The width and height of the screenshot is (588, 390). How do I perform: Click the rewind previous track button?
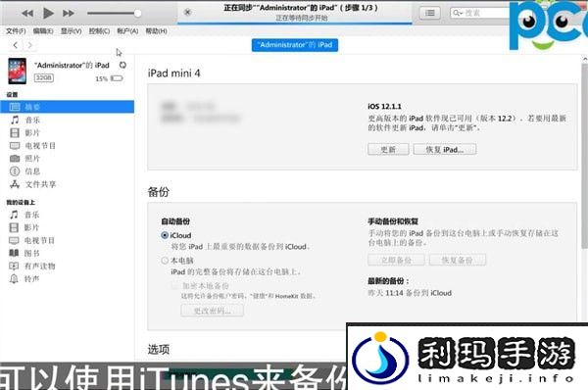pos(27,14)
